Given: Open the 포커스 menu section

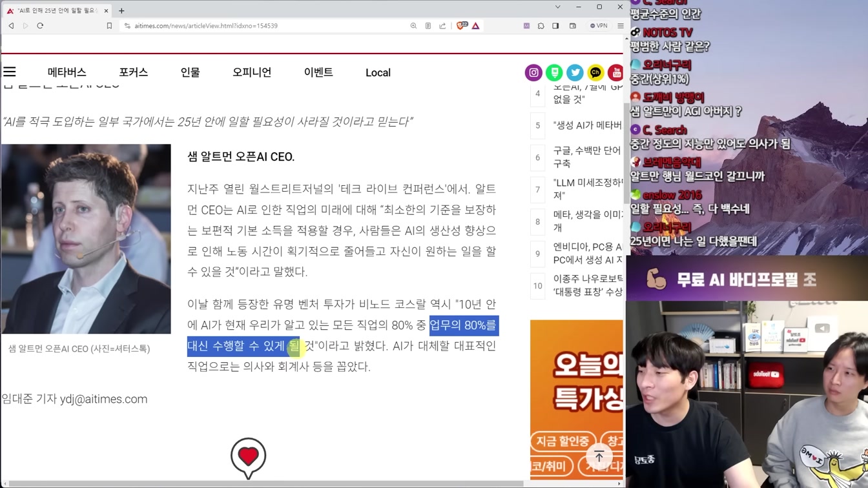Looking at the screenshot, I should pyautogui.click(x=134, y=72).
